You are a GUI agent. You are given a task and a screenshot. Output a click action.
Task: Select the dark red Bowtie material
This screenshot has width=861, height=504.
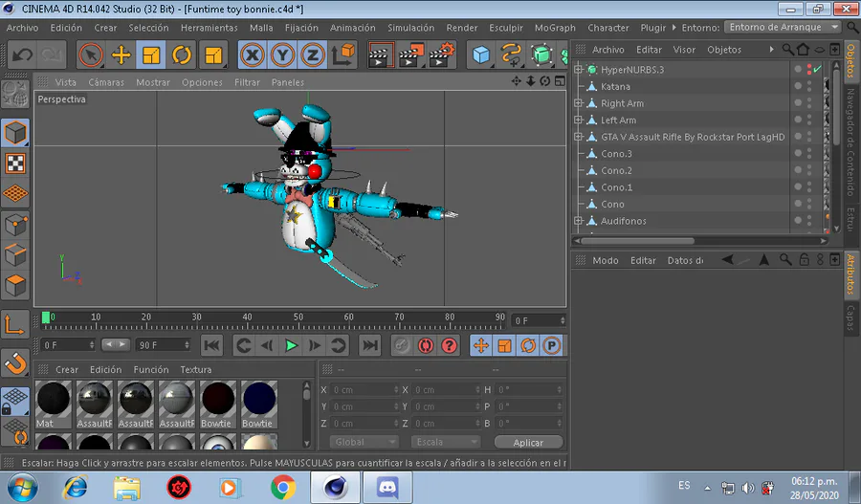(218, 405)
